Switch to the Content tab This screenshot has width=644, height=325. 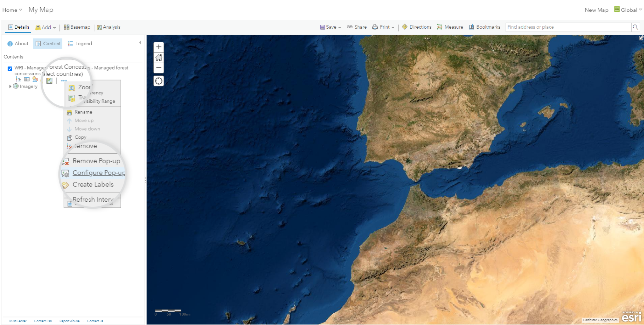pyautogui.click(x=48, y=44)
